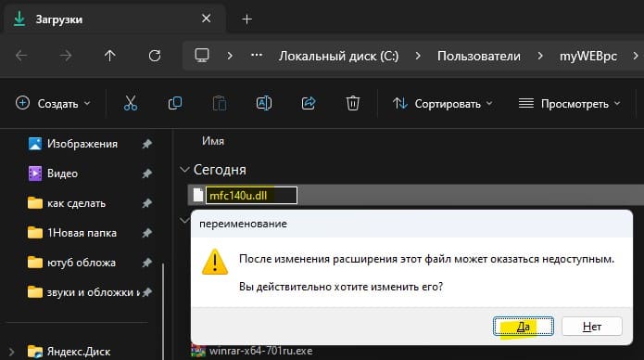Click chevron after myWEBpc breadcrumb

click(636, 56)
